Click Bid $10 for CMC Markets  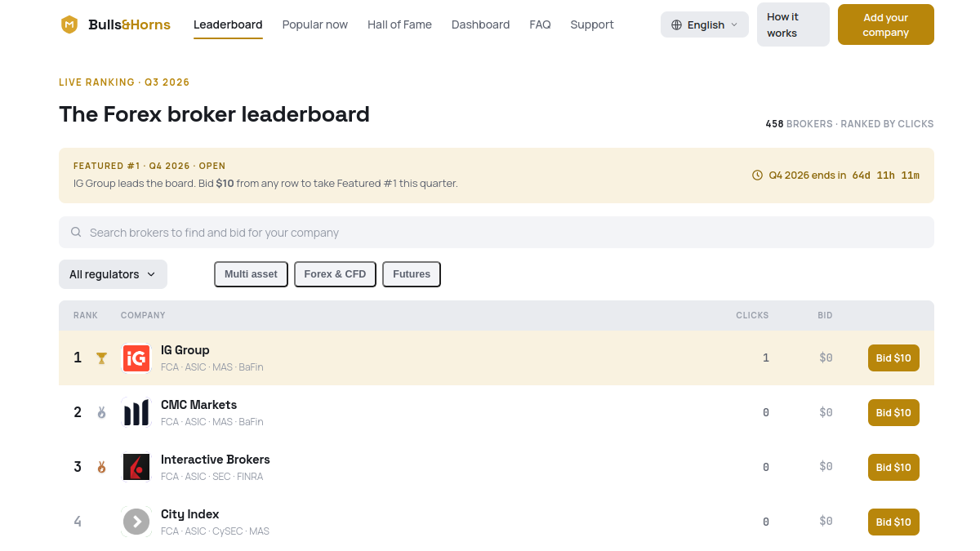(893, 412)
